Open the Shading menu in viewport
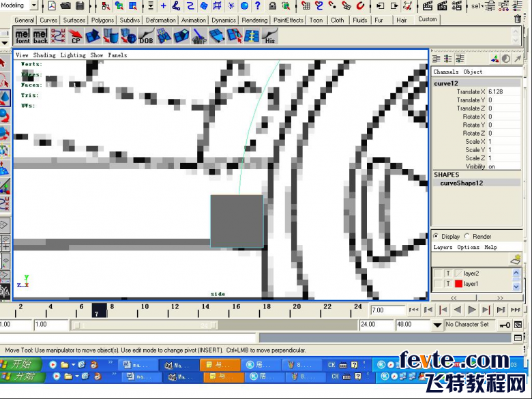Screen dimensions: 532x399 coord(44,55)
